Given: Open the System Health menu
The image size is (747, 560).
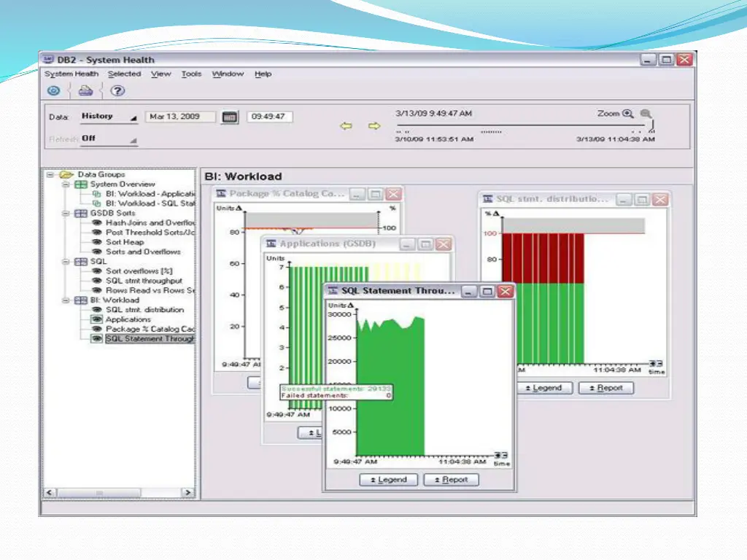Looking at the screenshot, I should 71,74.
